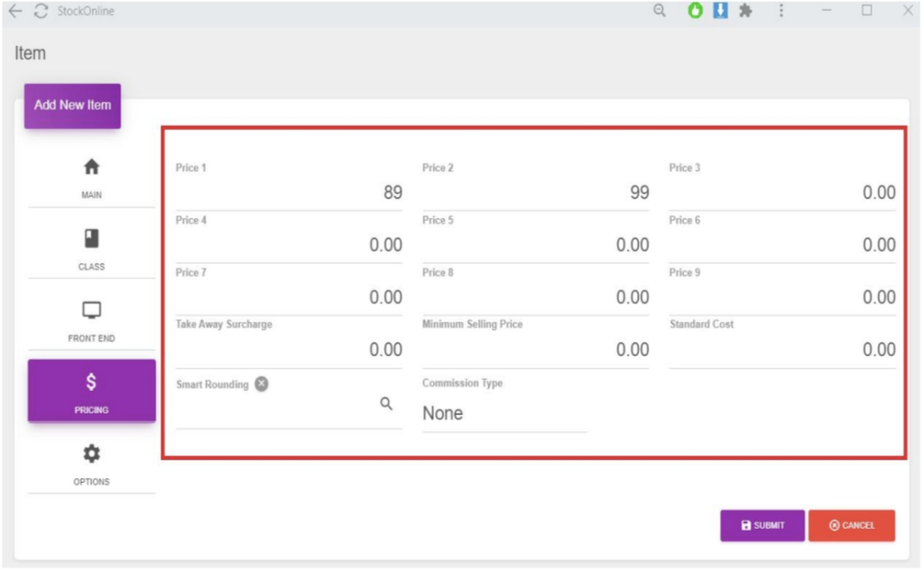Select the Class tab book icon

coord(91,239)
